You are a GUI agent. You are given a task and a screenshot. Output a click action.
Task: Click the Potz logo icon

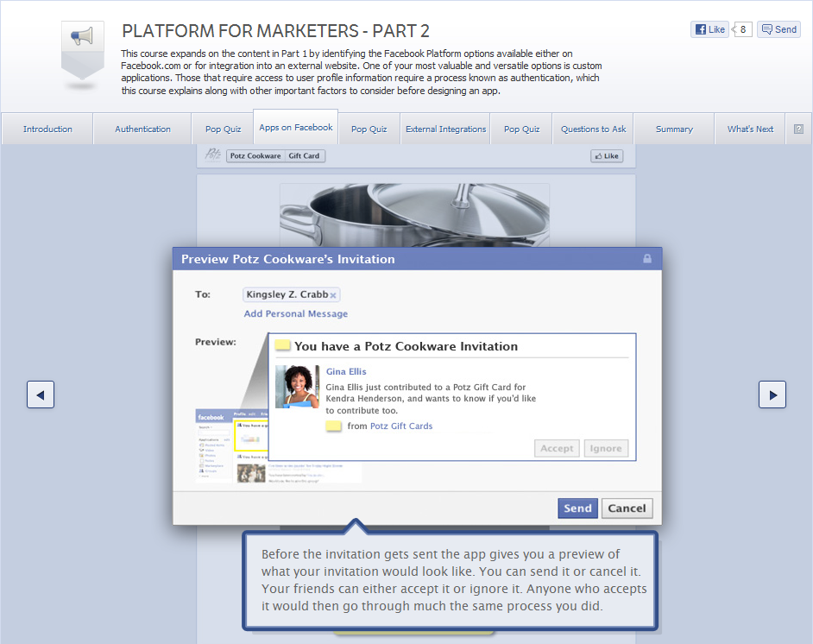212,155
